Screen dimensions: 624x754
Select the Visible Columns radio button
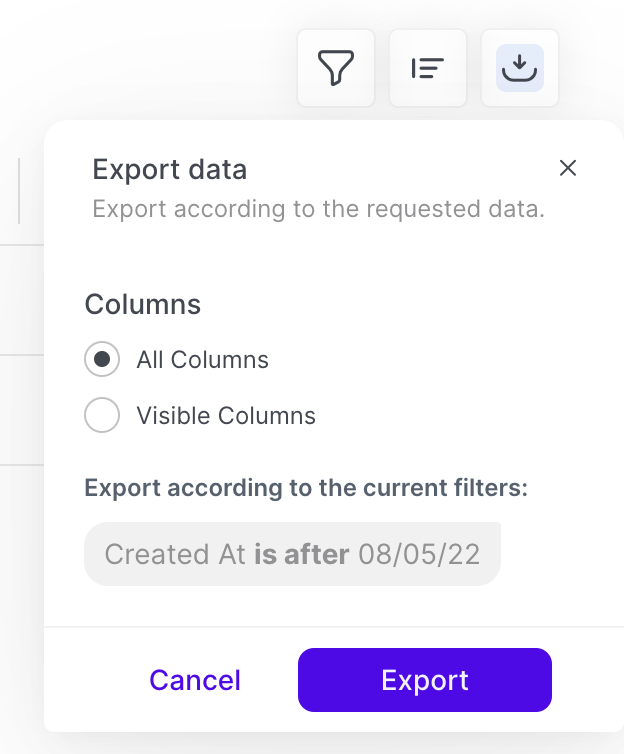[102, 415]
